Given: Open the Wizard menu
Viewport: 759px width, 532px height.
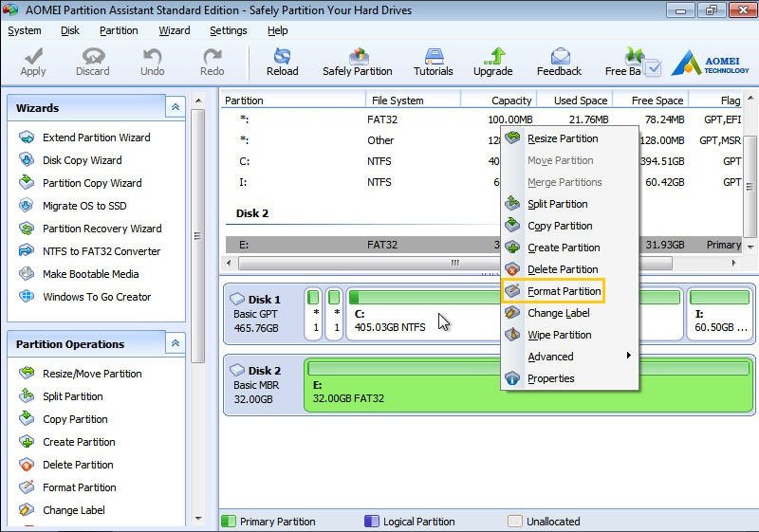Looking at the screenshot, I should coord(175,30).
